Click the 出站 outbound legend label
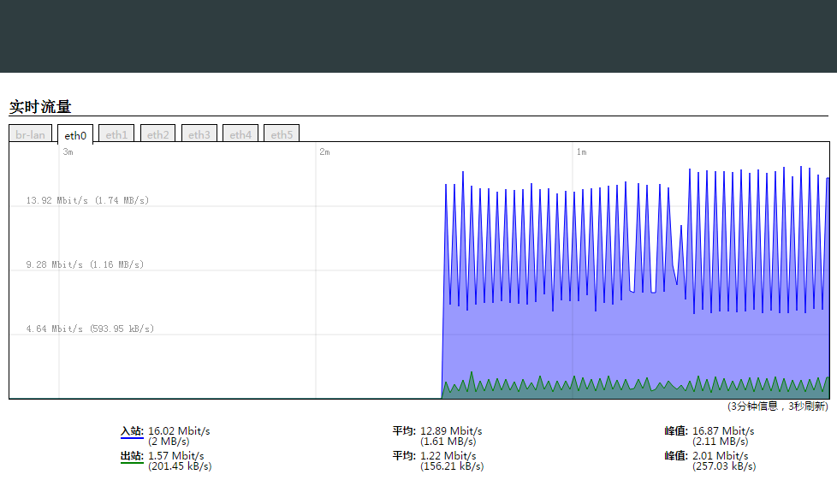The height and width of the screenshot is (504, 837). tap(132, 456)
